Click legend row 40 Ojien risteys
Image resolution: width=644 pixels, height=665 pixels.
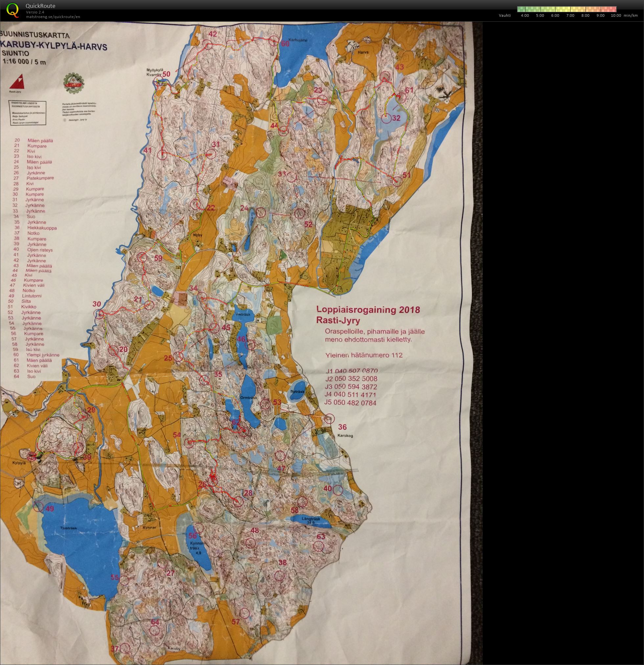pos(33,250)
